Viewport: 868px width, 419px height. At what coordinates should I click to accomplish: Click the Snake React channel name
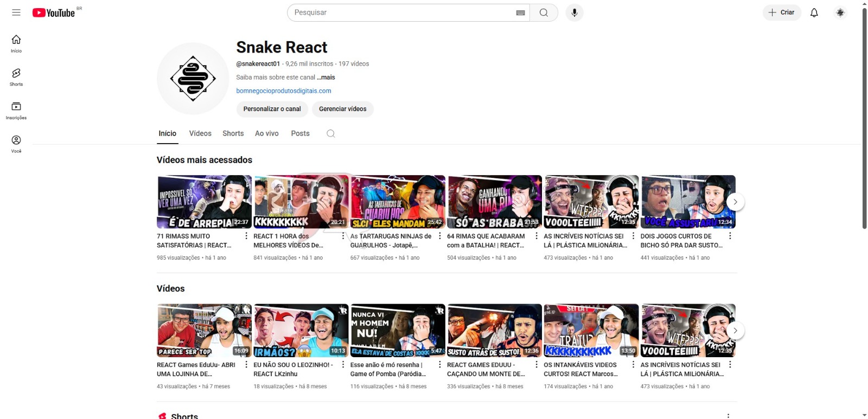[282, 47]
